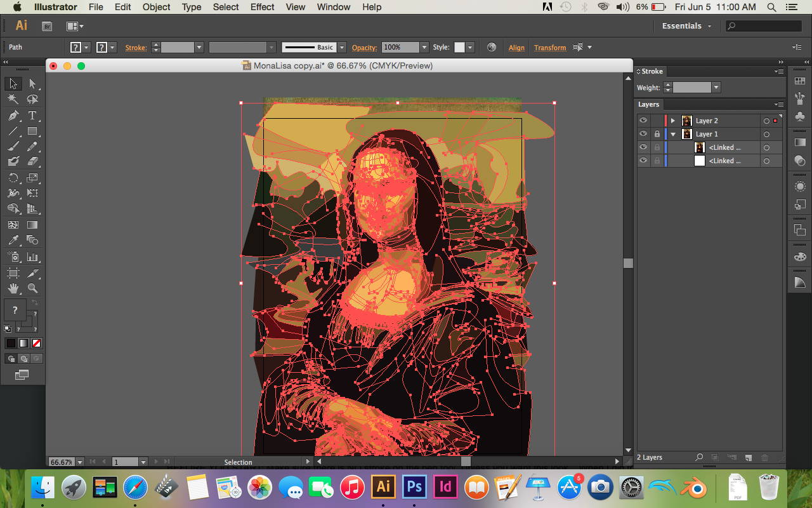Select the Line Segment tool
The height and width of the screenshot is (508, 812).
(13, 131)
